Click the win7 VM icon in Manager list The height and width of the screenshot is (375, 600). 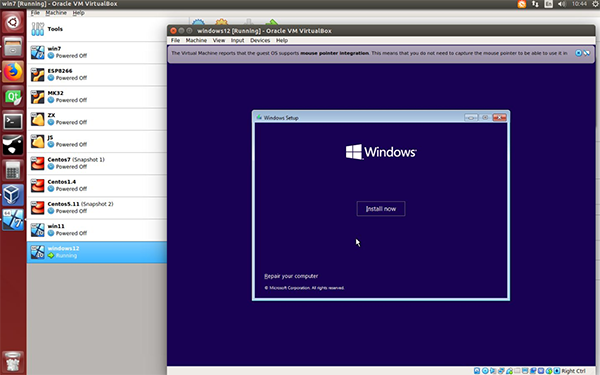click(38, 52)
